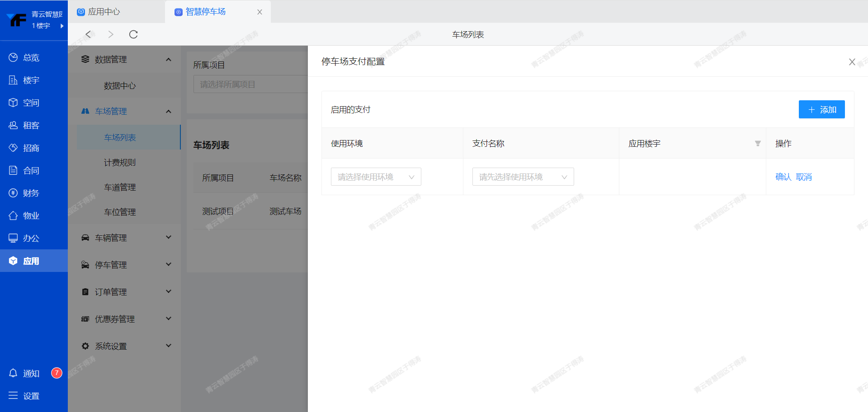Click the 取消 link in the row
The width and height of the screenshot is (868, 412).
pos(804,177)
